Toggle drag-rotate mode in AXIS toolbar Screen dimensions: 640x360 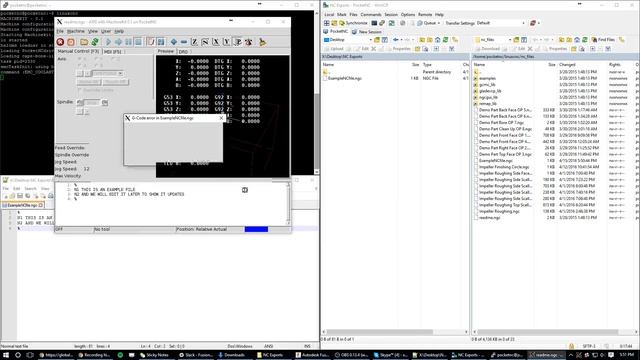tap(249, 42)
